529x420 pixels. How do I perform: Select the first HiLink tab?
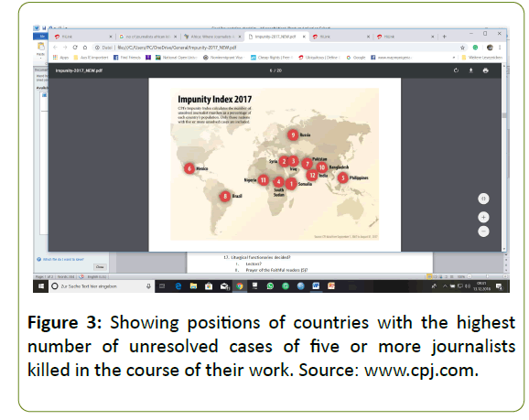point(83,37)
